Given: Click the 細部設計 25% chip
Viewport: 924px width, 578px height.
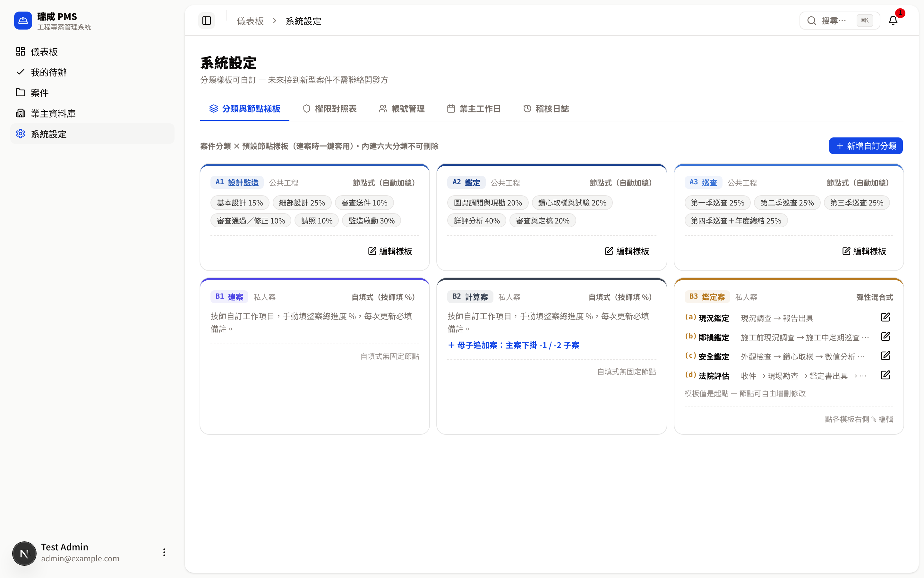Looking at the screenshot, I should [302, 203].
